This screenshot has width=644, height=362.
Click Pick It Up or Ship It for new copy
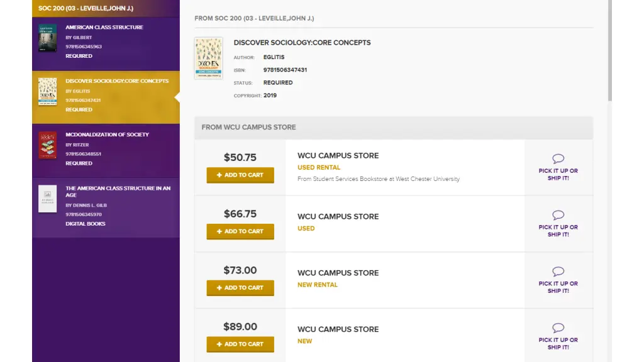(x=558, y=343)
